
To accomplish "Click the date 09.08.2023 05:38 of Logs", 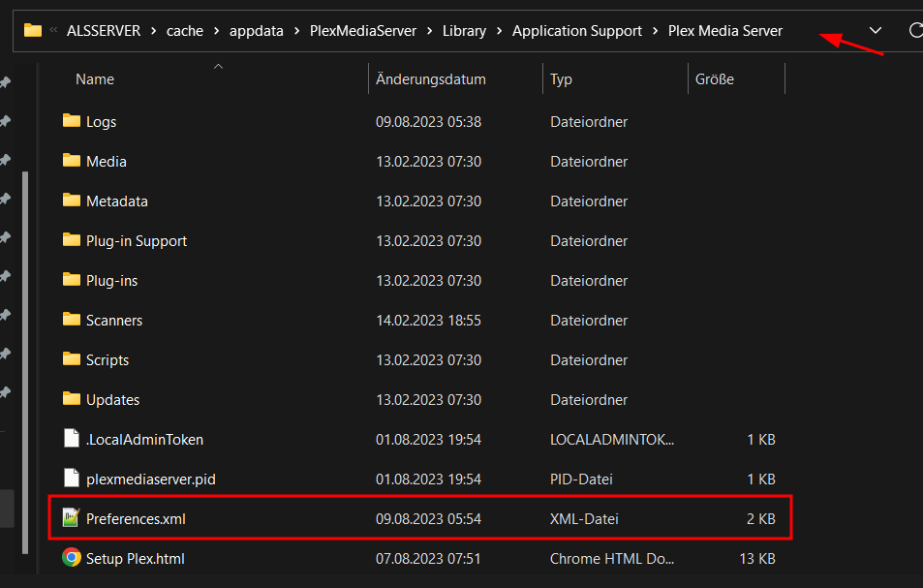I will pos(428,122).
